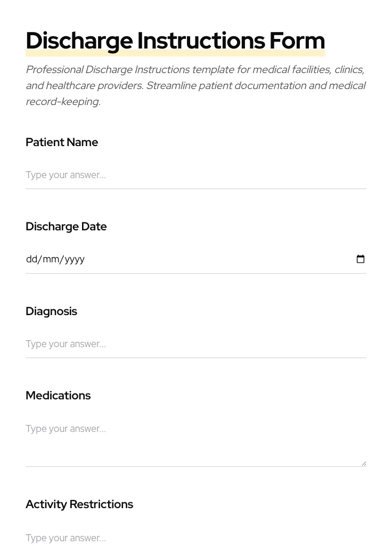392x546 pixels.
Task: Click the Type your answer placeholder under Patient Name
Action: click(x=66, y=175)
